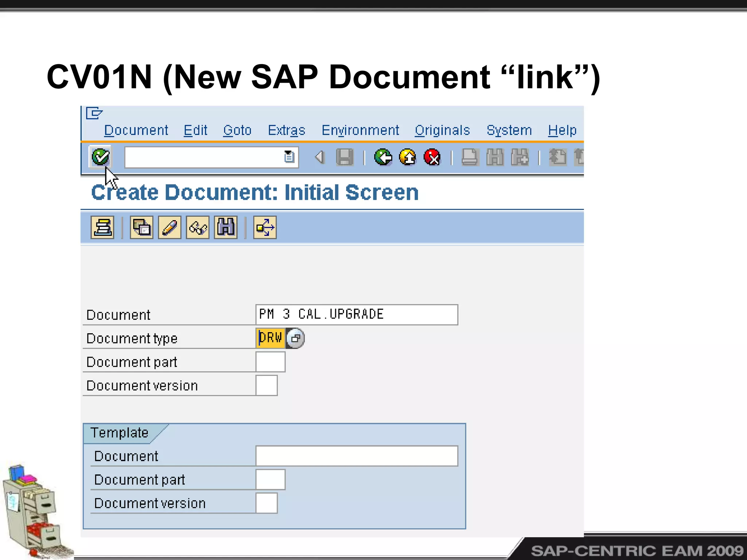Click the Change pencil icon
747x560 pixels.
click(x=170, y=227)
